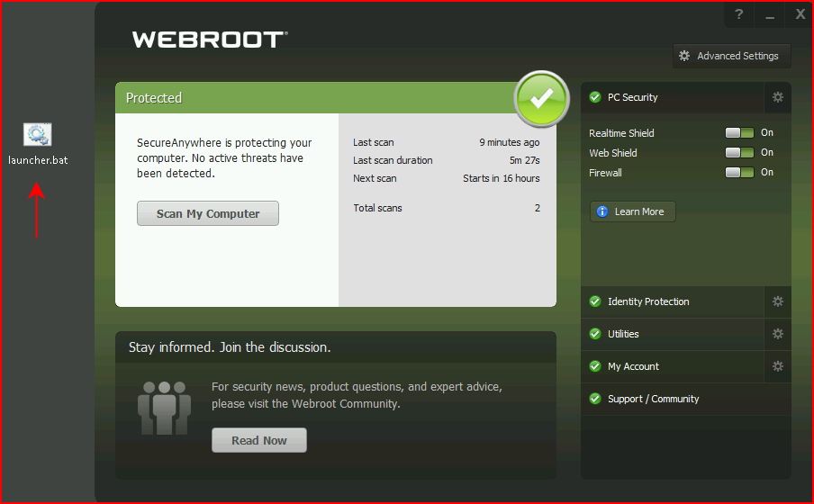Click the '9 minutes ago' value
The height and width of the screenshot is (504, 814).
tap(510, 142)
